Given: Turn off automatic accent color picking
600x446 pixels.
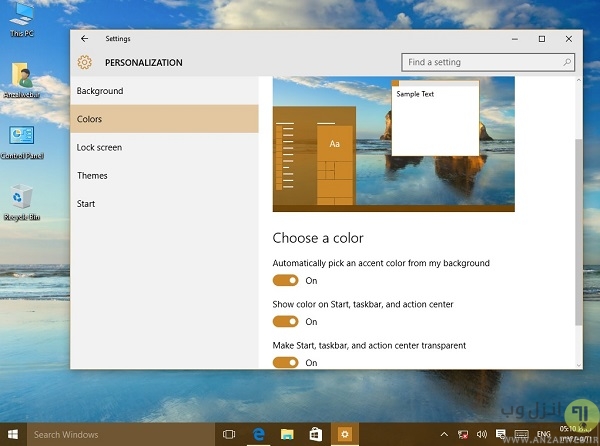Looking at the screenshot, I should [x=286, y=281].
